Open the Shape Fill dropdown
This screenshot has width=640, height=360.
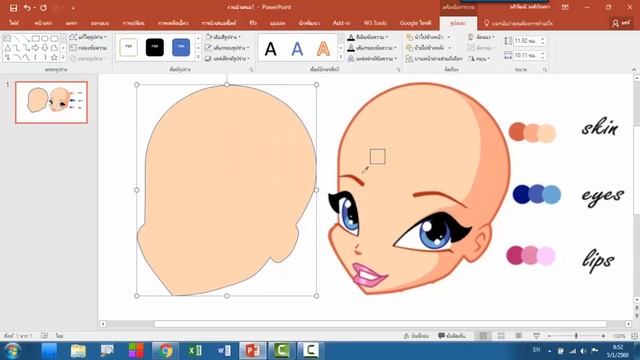click(223, 37)
